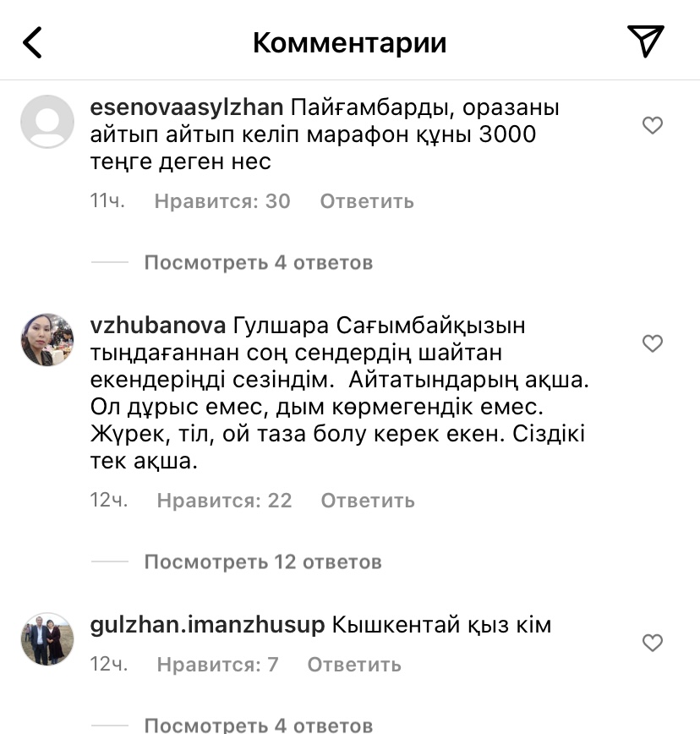The width and height of the screenshot is (700, 734).
Task: Open the share paper plane icon
Action: [645, 41]
